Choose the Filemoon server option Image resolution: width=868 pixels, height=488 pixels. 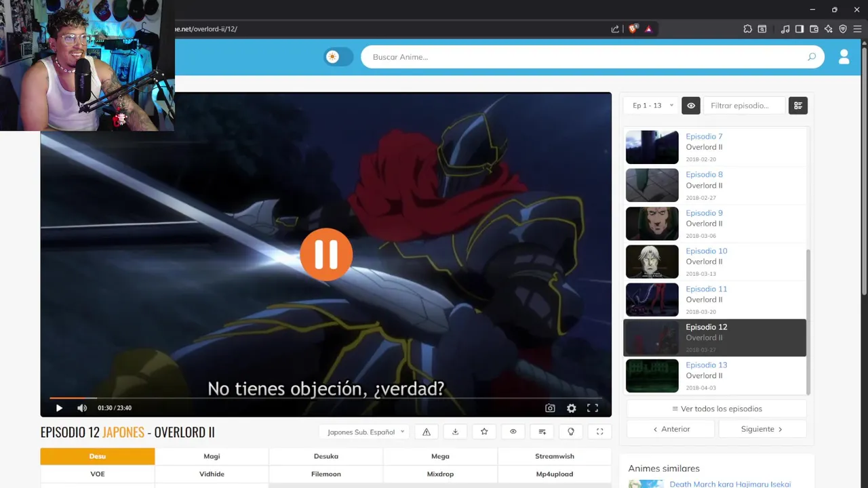tap(326, 474)
